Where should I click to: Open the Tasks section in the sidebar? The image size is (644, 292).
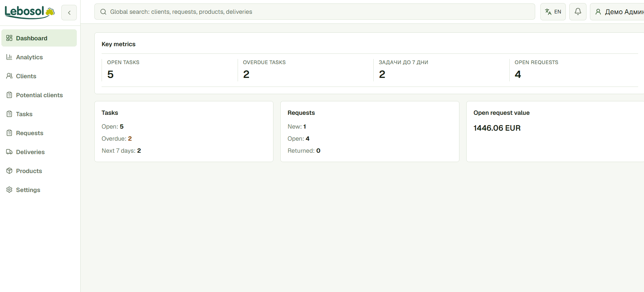tap(39, 114)
